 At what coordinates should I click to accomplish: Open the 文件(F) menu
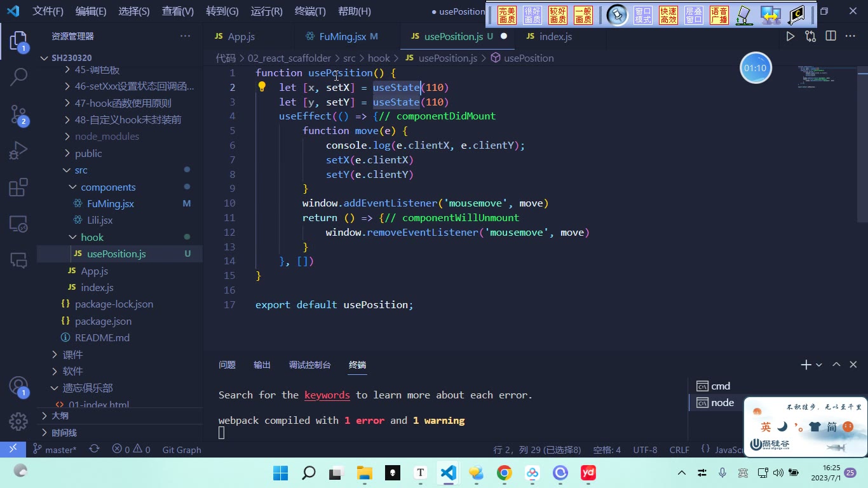coord(48,11)
